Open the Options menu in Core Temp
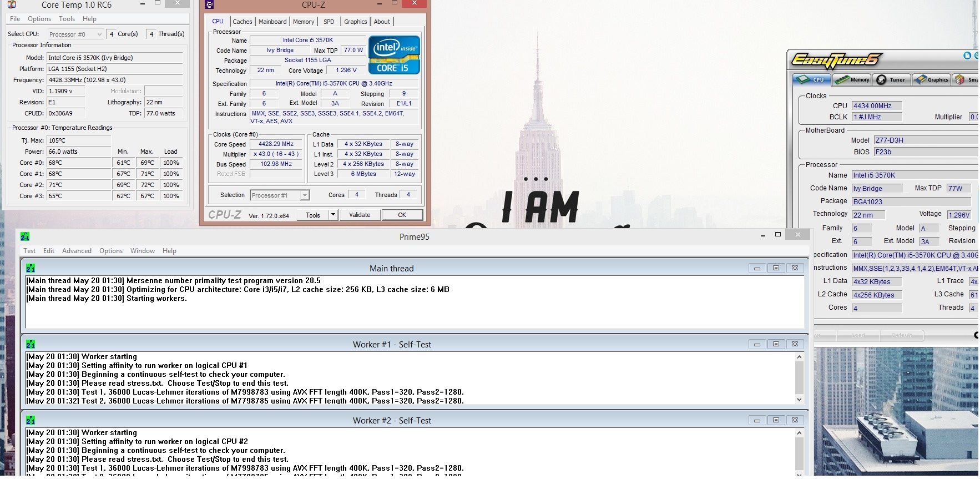 tap(39, 19)
